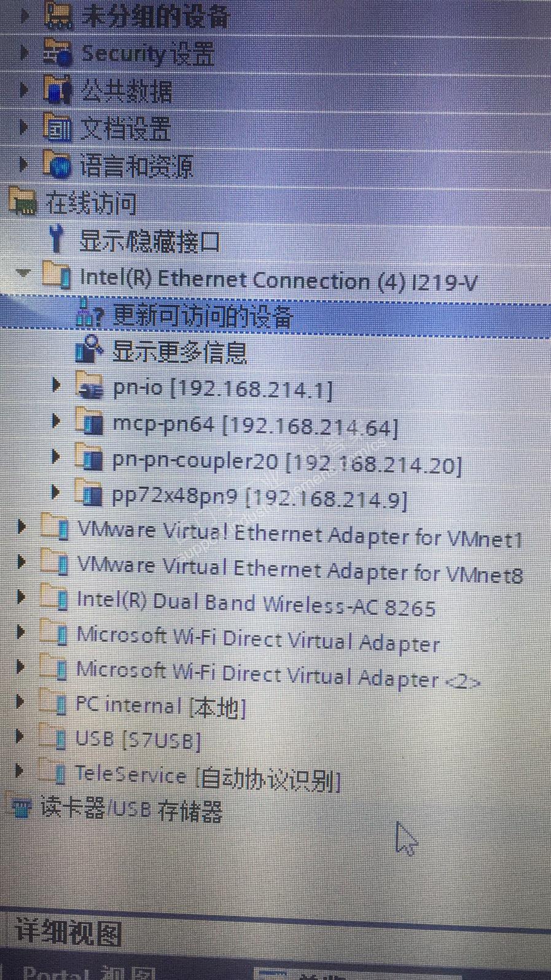Image resolution: width=551 pixels, height=980 pixels.
Task: Click the 显示更多信息 icon
Action: 89,350
